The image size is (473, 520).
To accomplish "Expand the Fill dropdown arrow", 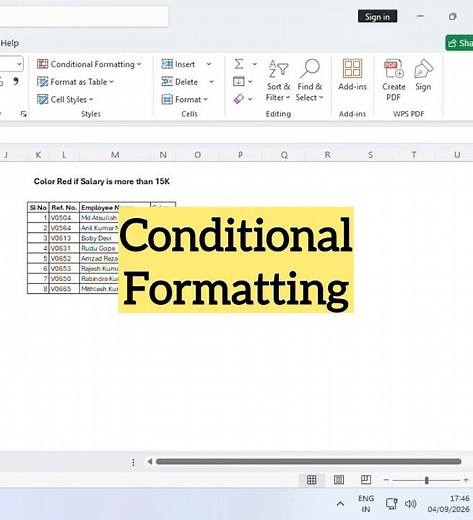I will pyautogui.click(x=250, y=82).
